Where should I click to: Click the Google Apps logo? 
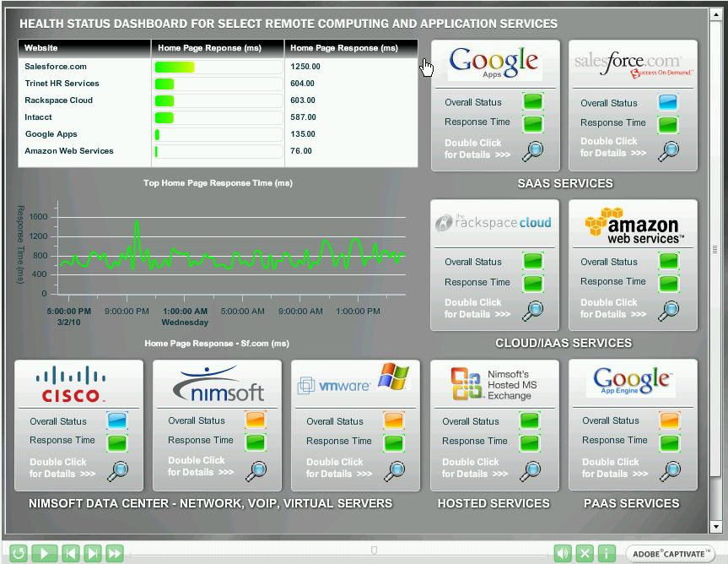(494, 62)
